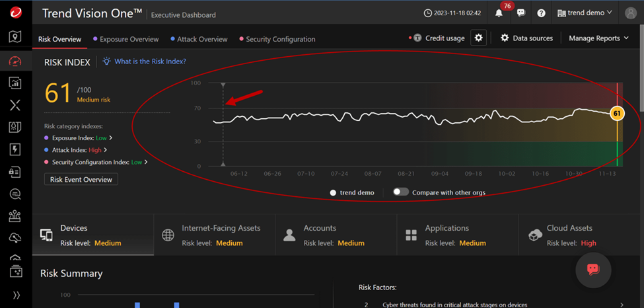The image size is (644, 308).
Task: Open the What is the Risk Index link
Action: pos(150,61)
